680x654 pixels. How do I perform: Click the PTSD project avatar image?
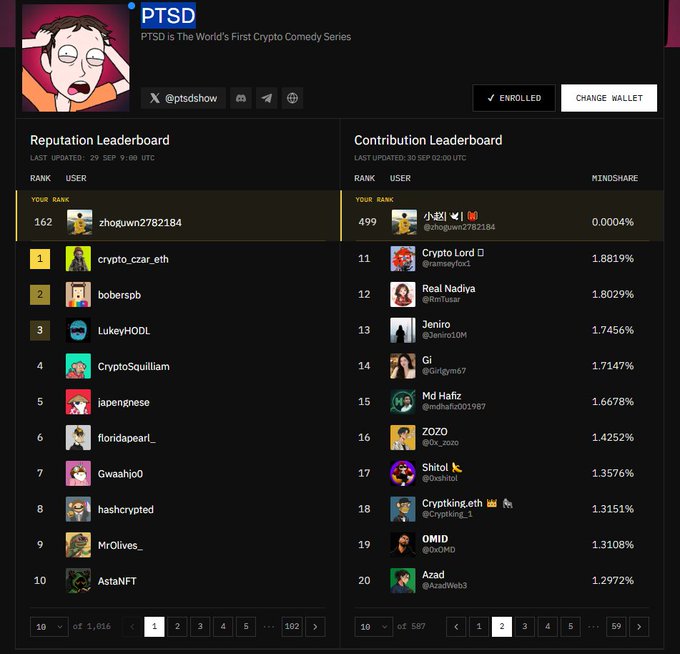coord(76,58)
